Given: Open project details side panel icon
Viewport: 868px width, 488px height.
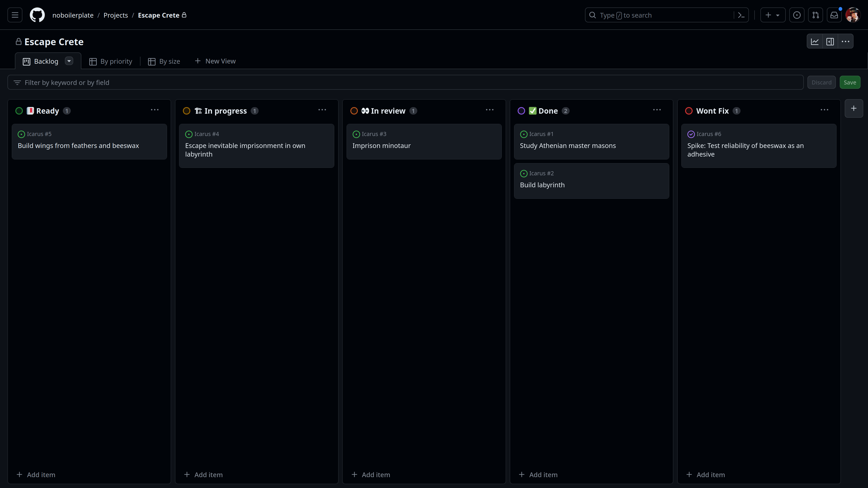Looking at the screenshot, I should (x=830, y=41).
